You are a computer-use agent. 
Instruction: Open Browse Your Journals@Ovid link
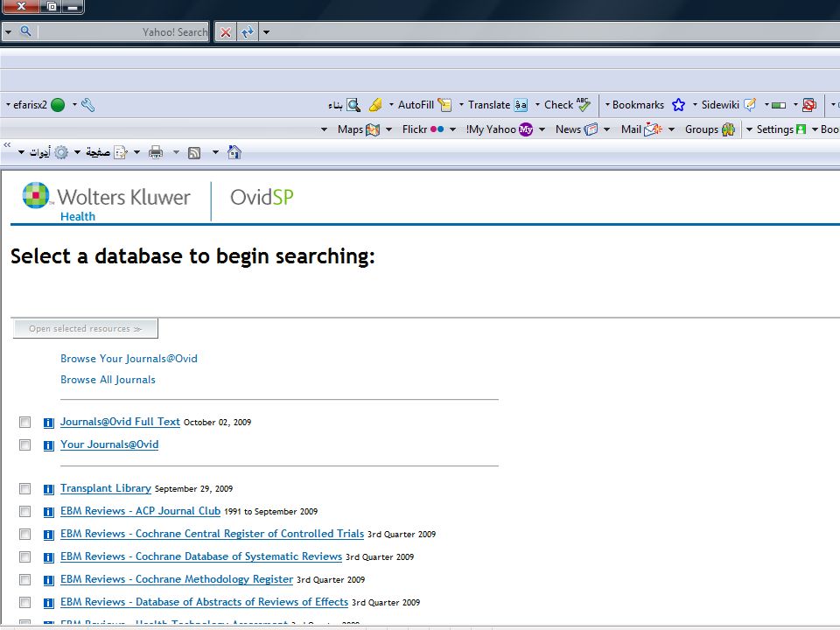click(x=129, y=359)
